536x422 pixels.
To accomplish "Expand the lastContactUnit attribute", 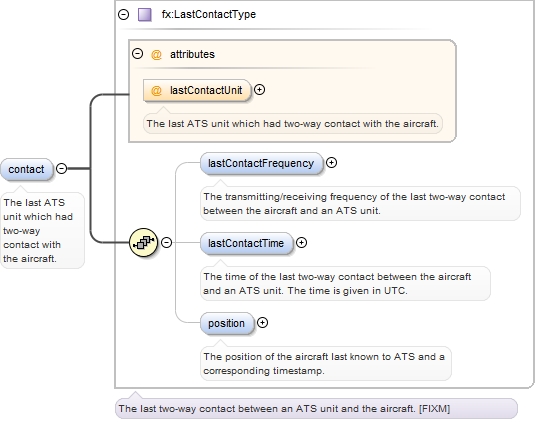I will [259, 90].
